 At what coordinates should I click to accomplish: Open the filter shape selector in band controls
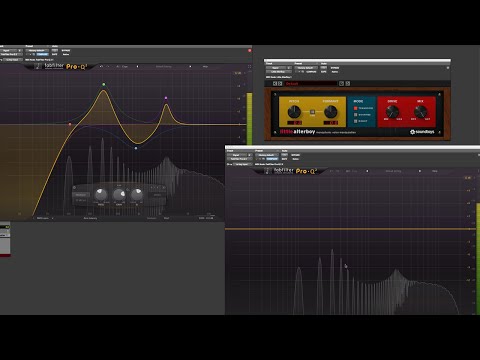pyautogui.click(x=81, y=195)
